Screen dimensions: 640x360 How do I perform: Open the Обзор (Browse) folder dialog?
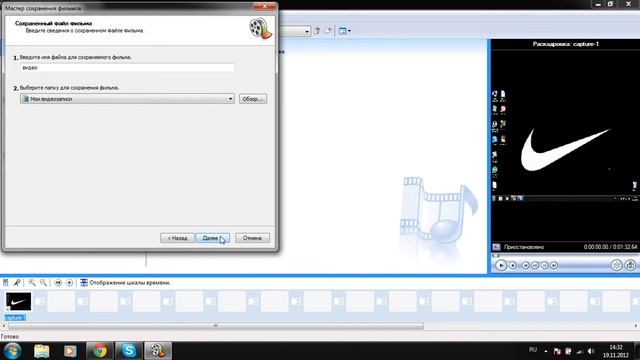(253, 99)
